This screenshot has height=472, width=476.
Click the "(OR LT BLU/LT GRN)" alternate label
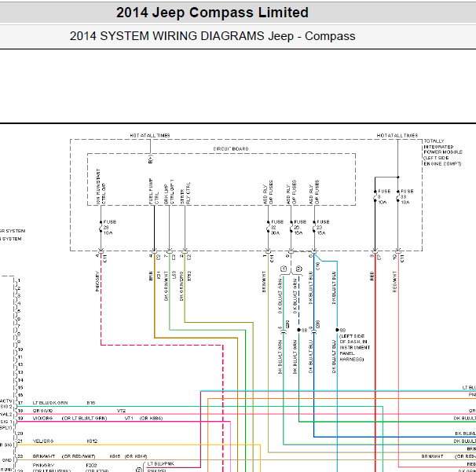pos(84,419)
